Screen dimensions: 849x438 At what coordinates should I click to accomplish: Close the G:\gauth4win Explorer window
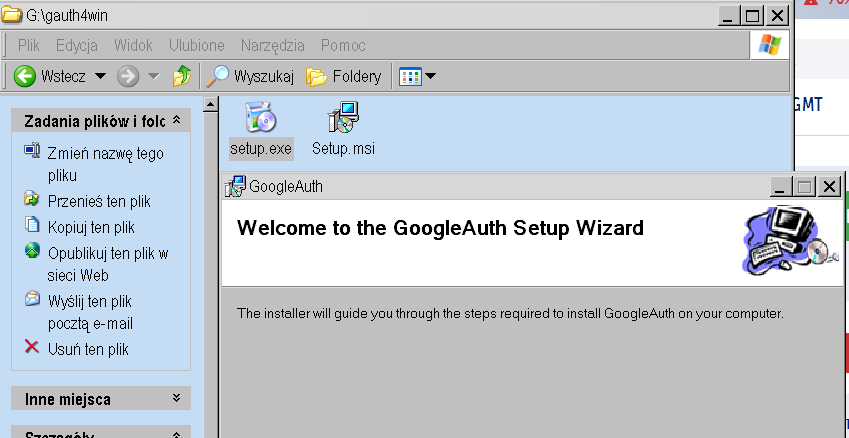[778, 15]
